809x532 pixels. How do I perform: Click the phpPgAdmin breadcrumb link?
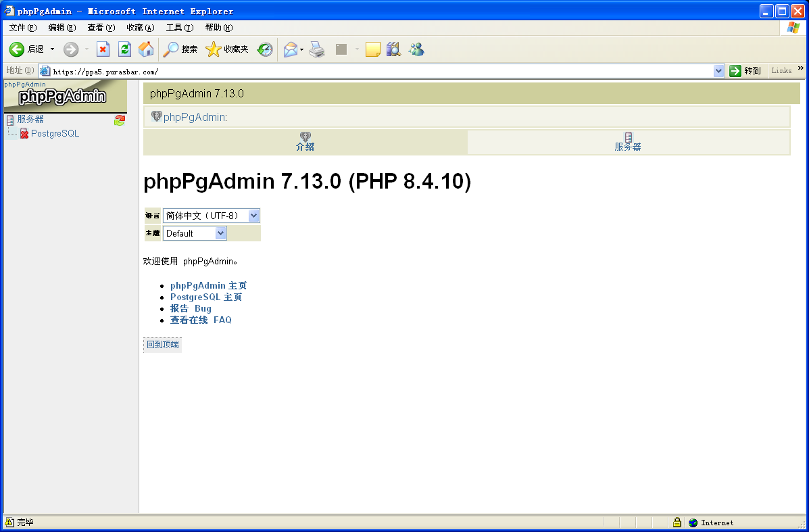coord(194,117)
